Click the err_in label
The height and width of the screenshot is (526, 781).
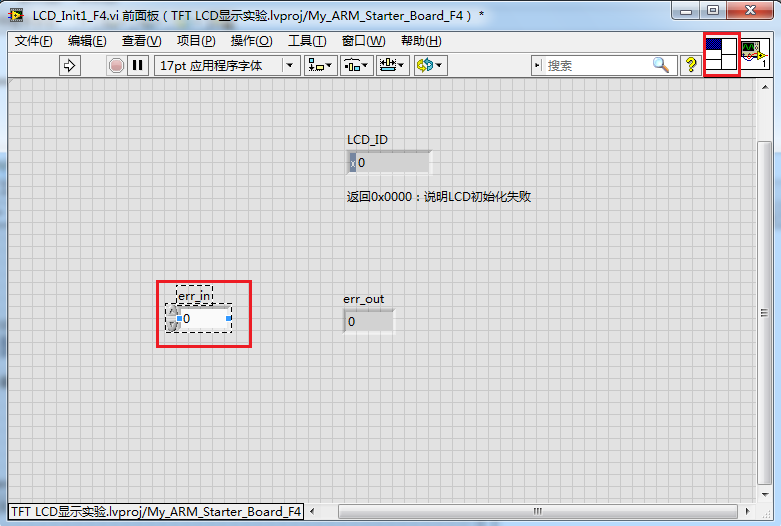[x=194, y=296]
